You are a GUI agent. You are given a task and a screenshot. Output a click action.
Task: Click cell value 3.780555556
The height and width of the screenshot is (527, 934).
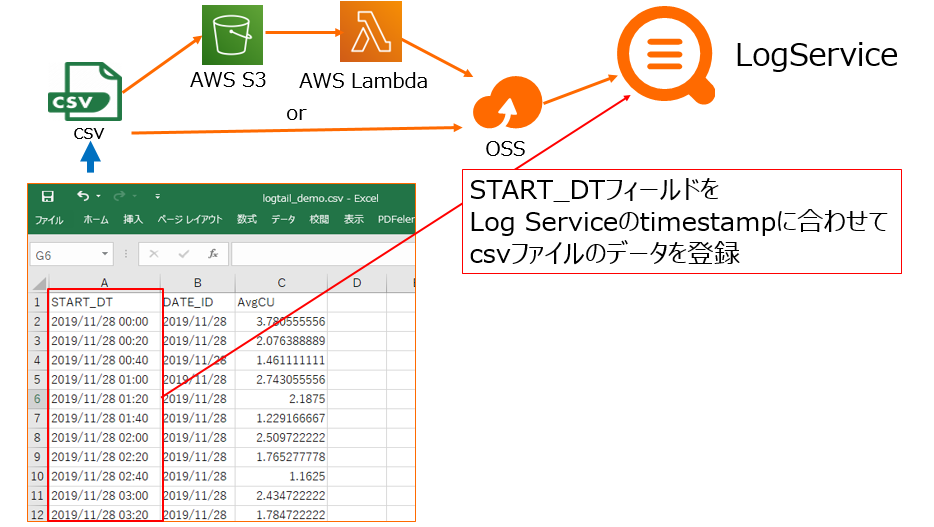281,322
